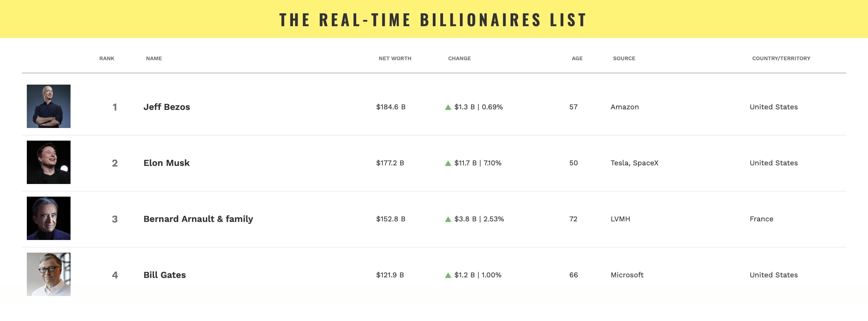This screenshot has height=321, width=868.
Task: Click The Real-Time Billionaires List title
Action: [433, 20]
